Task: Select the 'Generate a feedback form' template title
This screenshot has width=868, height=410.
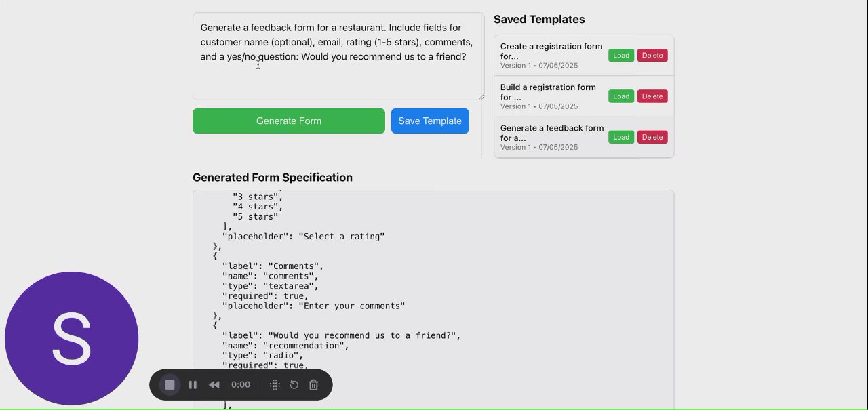Action: pyautogui.click(x=551, y=133)
